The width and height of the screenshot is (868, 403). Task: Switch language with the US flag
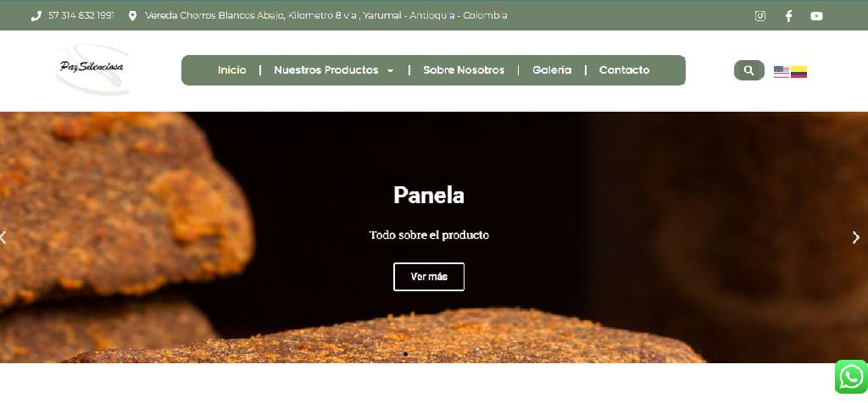[781, 72]
